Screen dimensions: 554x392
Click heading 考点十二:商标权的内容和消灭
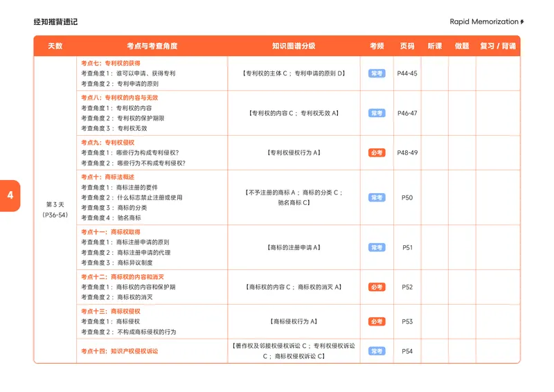pyautogui.click(x=123, y=277)
